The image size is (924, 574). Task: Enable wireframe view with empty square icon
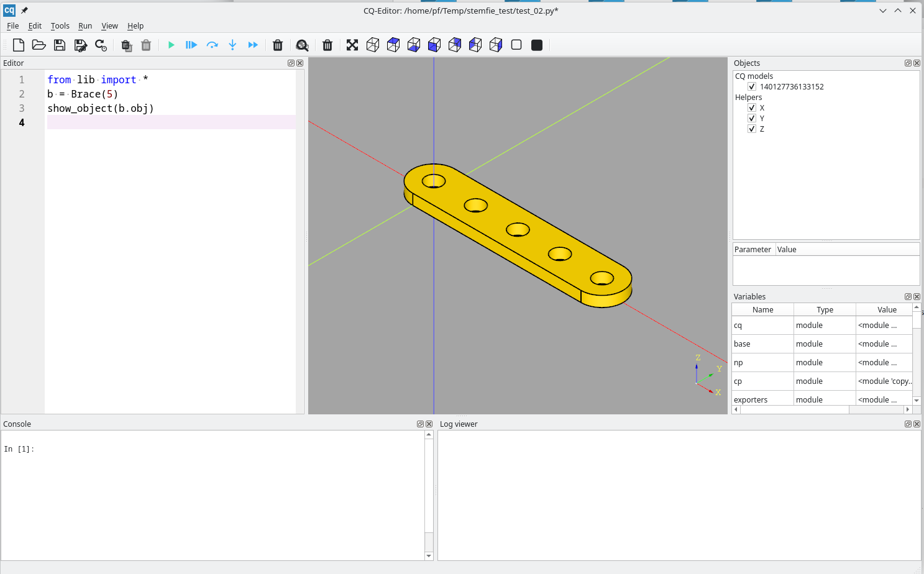516,45
